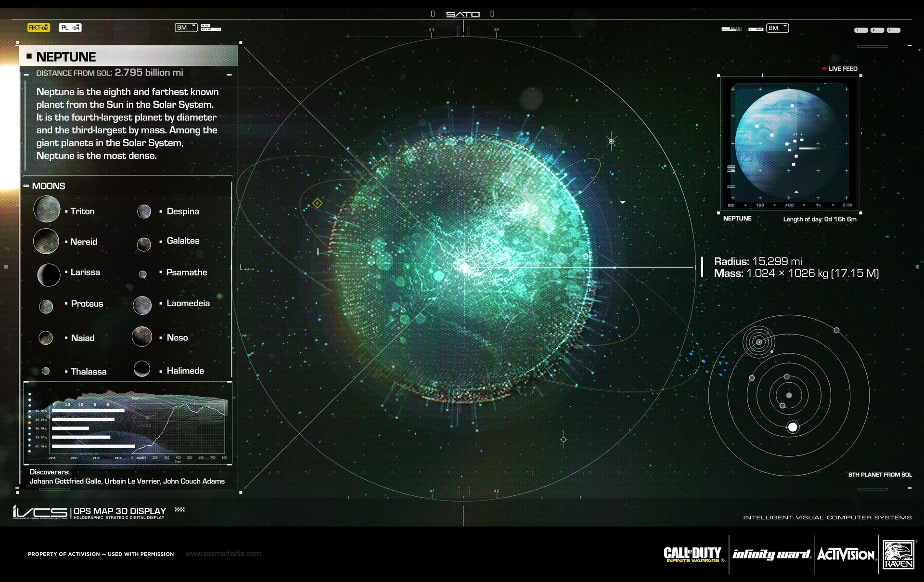The height and width of the screenshot is (582, 924).
Task: Enable the LIVE FEED indicator
Action: click(x=840, y=69)
